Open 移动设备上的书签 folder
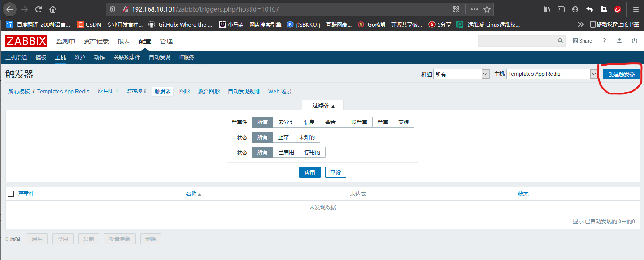 [614, 24]
